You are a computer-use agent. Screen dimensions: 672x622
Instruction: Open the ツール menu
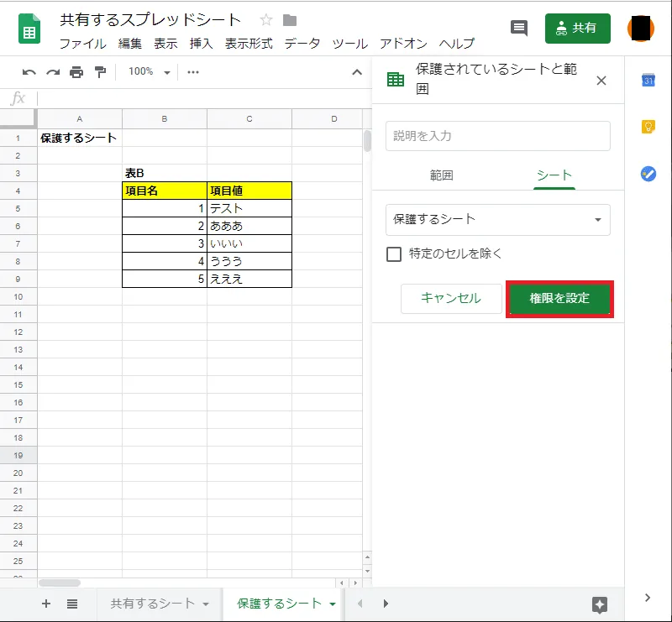(349, 44)
